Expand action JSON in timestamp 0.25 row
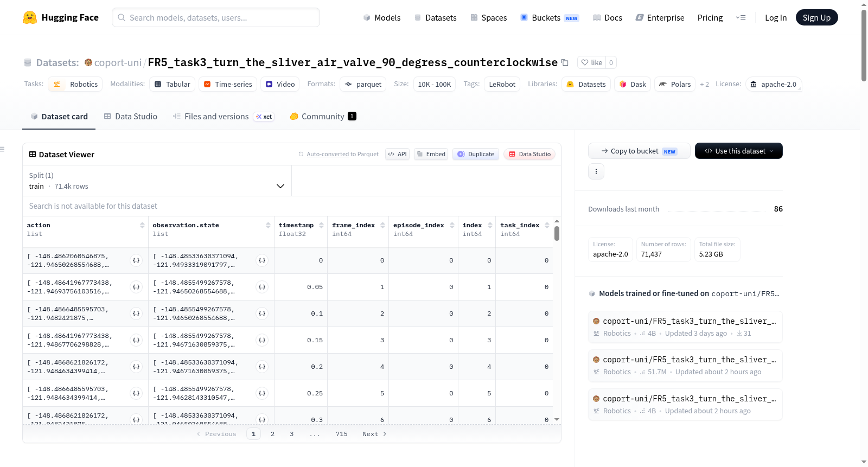The height and width of the screenshot is (467, 868). tap(136, 393)
